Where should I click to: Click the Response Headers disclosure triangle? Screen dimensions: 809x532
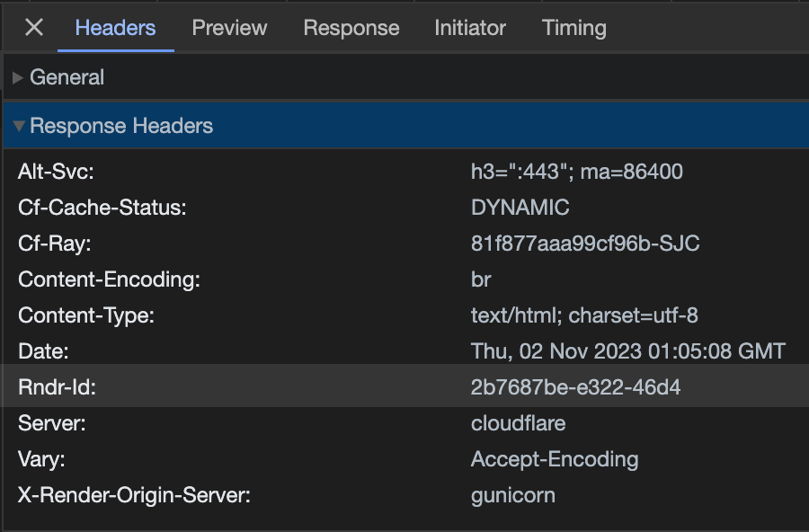(x=19, y=125)
